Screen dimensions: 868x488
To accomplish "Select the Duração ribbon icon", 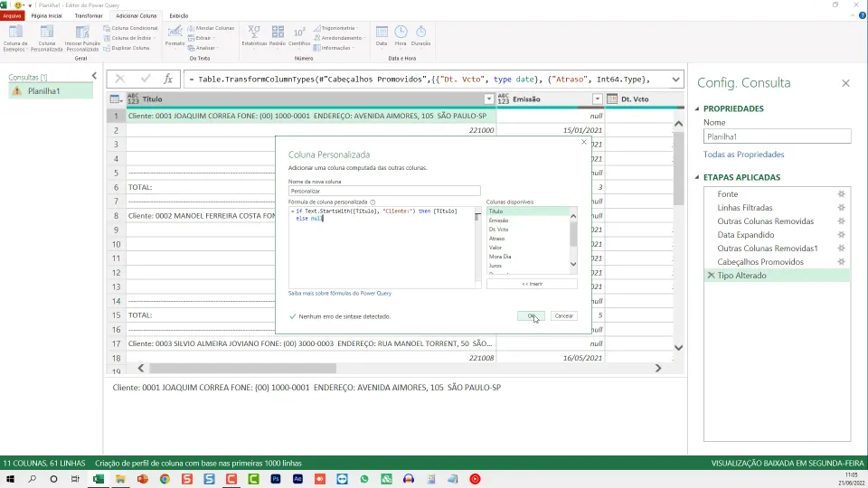I will 420,36.
